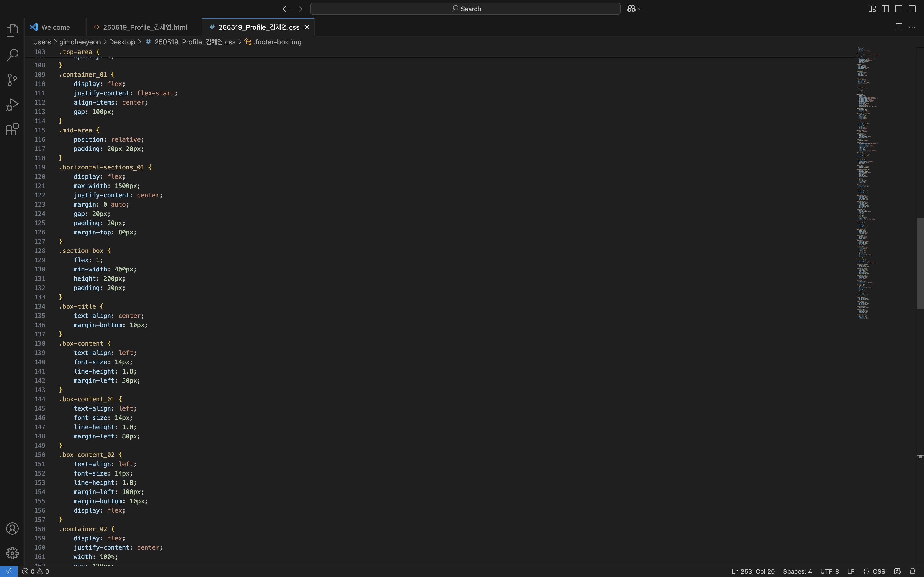Click the Spaces: 4 indentation setting
This screenshot has height=577, width=924.
coord(797,571)
